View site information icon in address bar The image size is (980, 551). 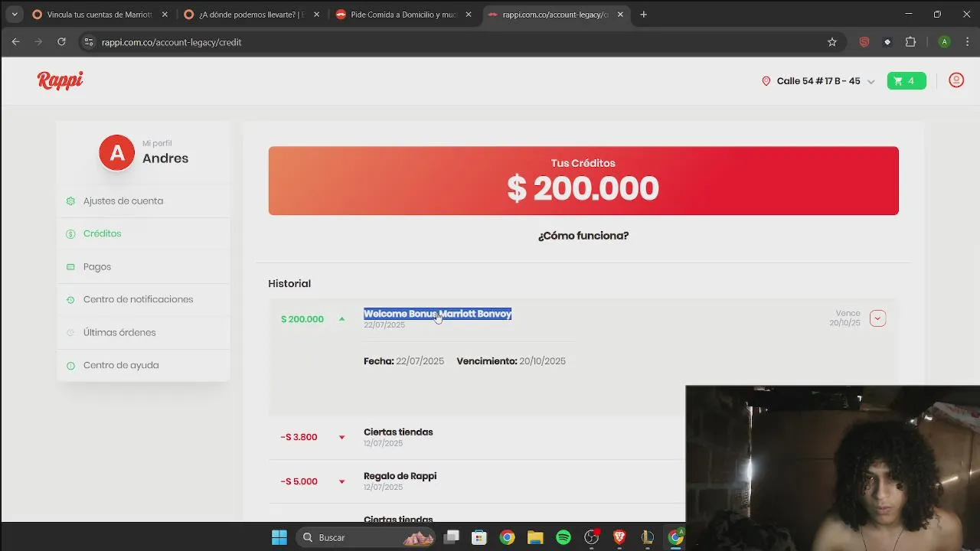click(x=88, y=42)
